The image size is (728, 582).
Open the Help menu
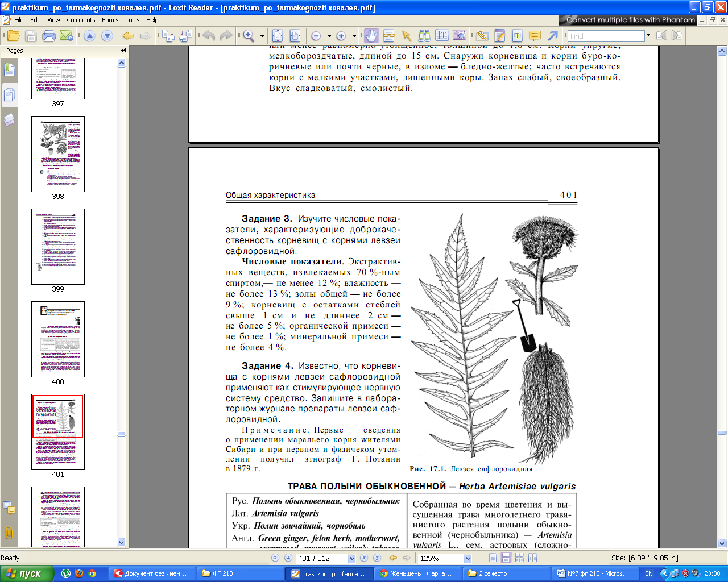pos(152,20)
